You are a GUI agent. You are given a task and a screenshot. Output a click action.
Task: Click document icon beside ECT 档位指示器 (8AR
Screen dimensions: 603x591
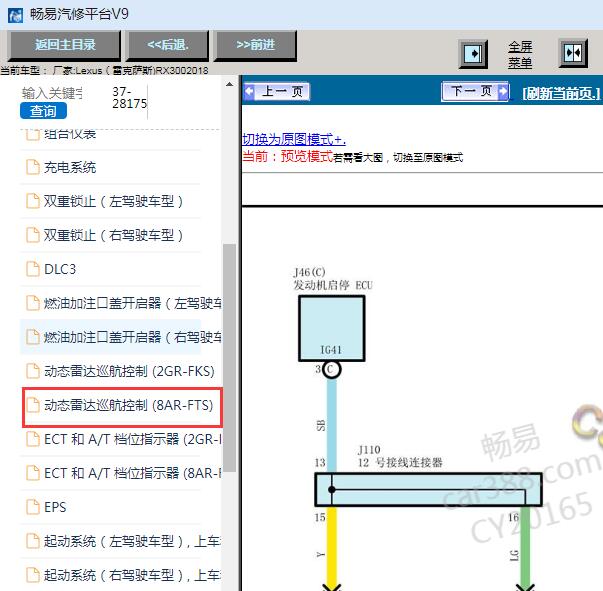click(33, 473)
